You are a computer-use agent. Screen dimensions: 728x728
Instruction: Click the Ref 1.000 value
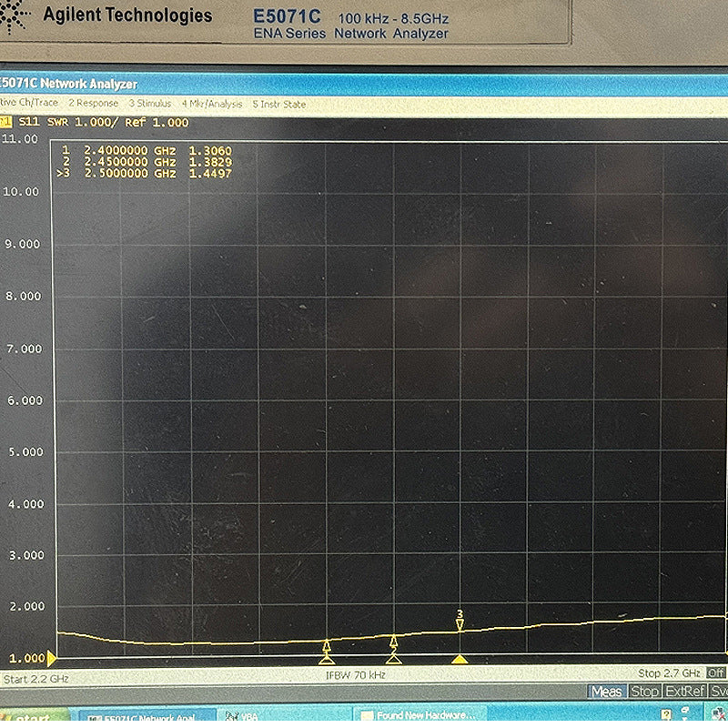[x=157, y=123]
